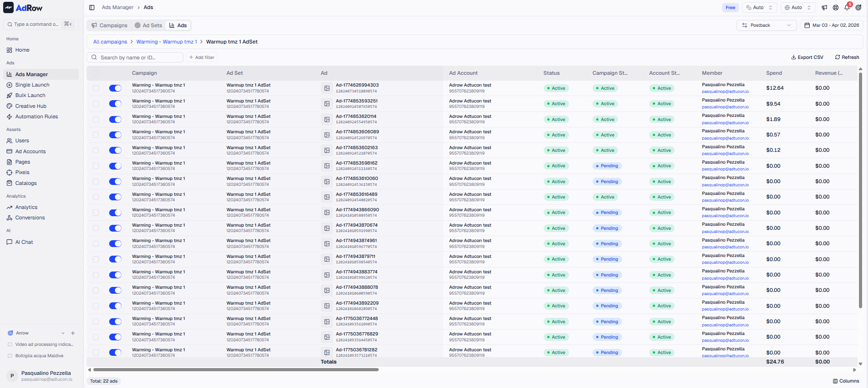Select the row checkbox for Ad-1774853593251
Screen dimensions: 868x388
tap(96, 104)
